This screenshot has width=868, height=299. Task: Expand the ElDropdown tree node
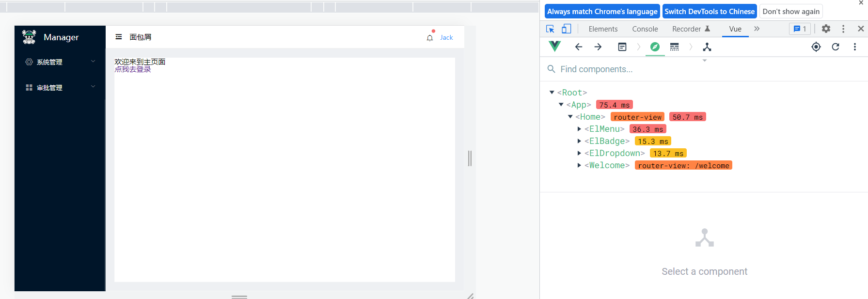(579, 153)
